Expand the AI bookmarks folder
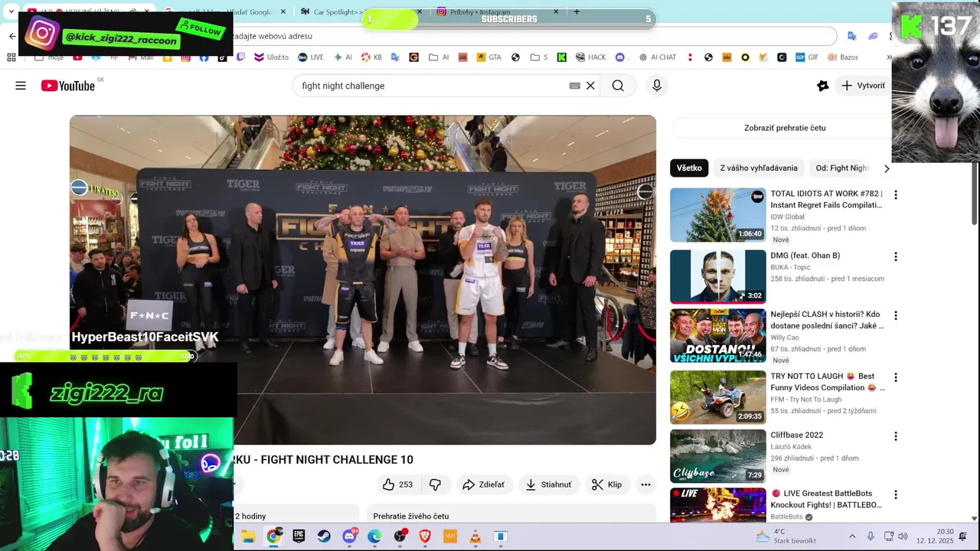Viewport: 980px width, 551px height. click(x=439, y=57)
